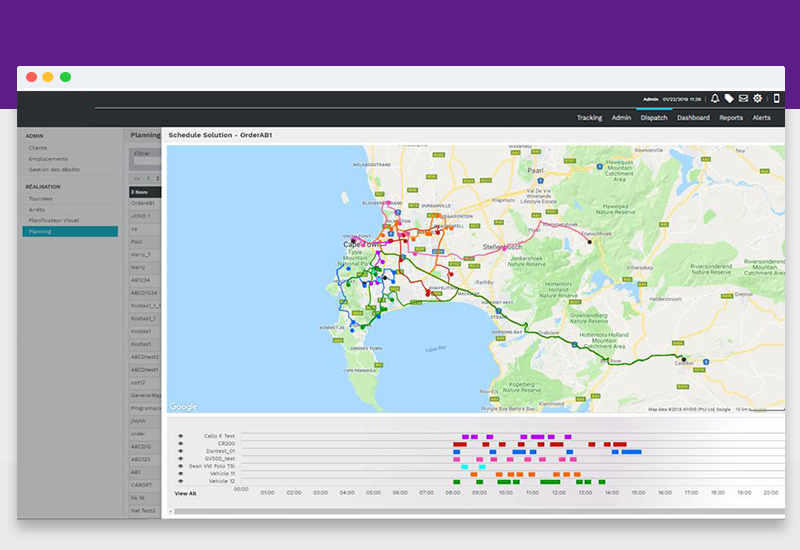800x550 pixels.
Task: Click the 15:00 blue Dantest_01 timeline block
Action: (632, 452)
